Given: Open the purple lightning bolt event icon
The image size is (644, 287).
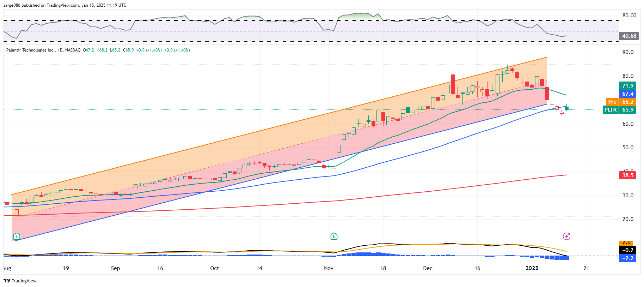Looking at the screenshot, I should [x=566, y=236].
